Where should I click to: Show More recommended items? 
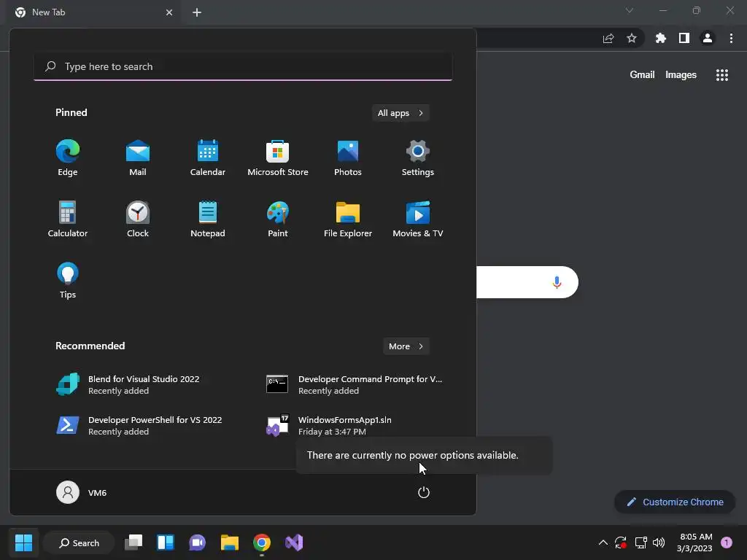[x=406, y=346]
